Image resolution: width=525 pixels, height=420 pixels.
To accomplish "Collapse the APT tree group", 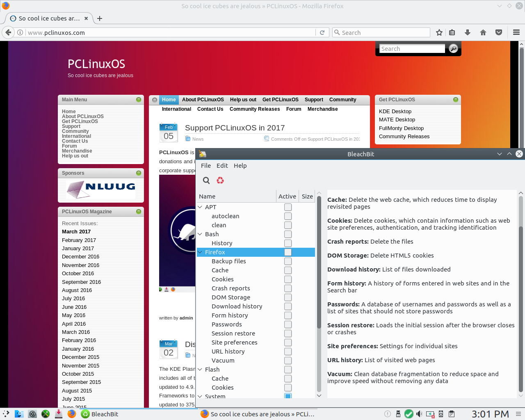I will point(200,207).
